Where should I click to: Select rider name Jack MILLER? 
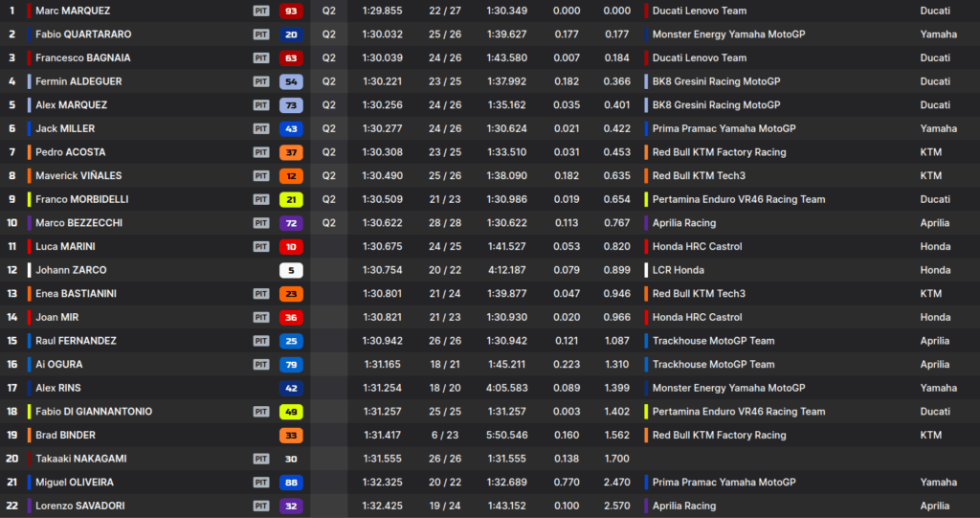point(65,129)
